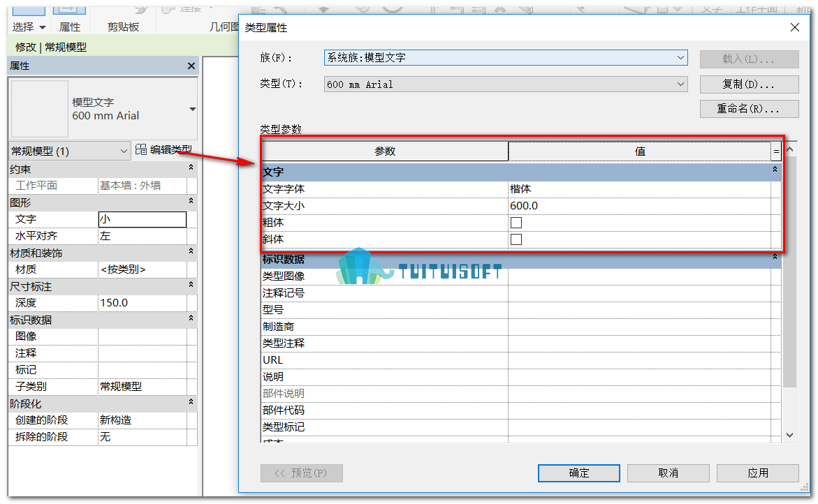Open the 族(F) family dropdown

[x=506, y=57]
